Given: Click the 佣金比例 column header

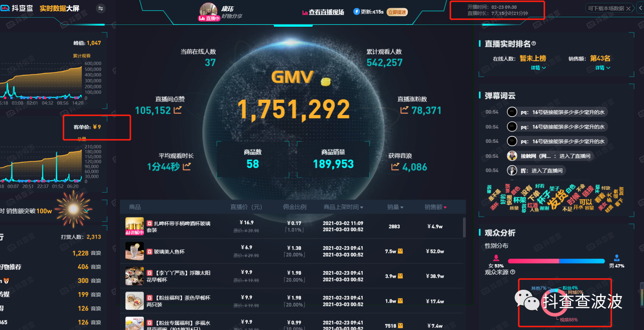Looking at the screenshot, I should point(295,207).
